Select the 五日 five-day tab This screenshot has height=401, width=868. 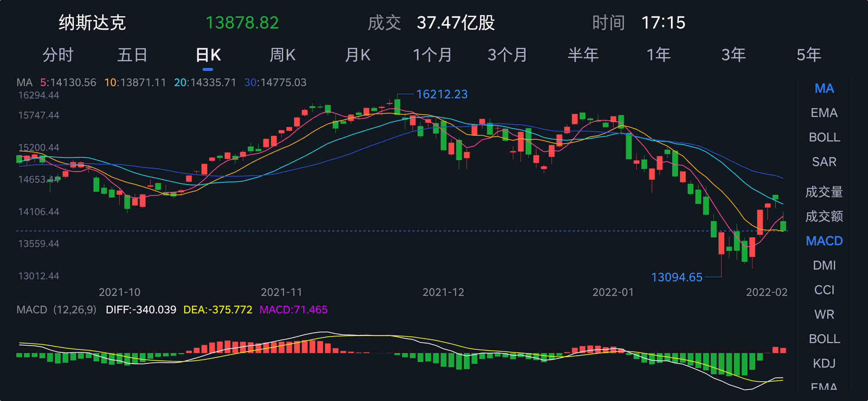(132, 55)
